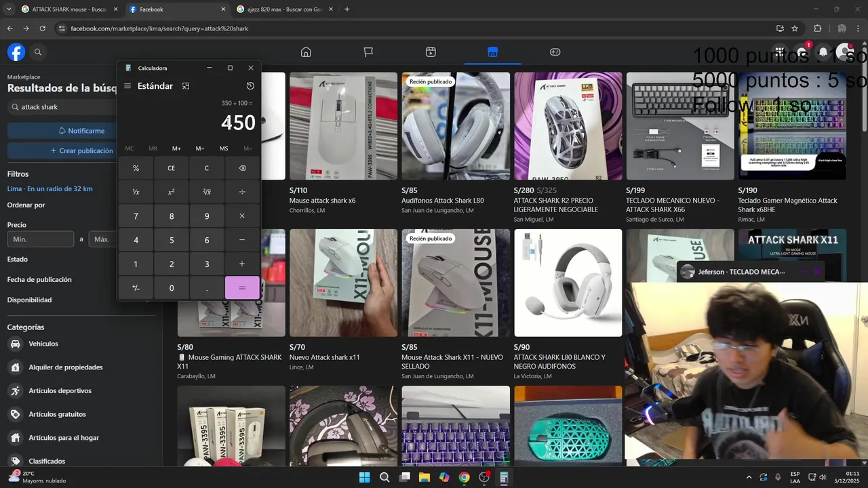Viewport: 868px width, 488px height.
Task: Open Chrome tab search dropdown arrow
Action: [8, 9]
